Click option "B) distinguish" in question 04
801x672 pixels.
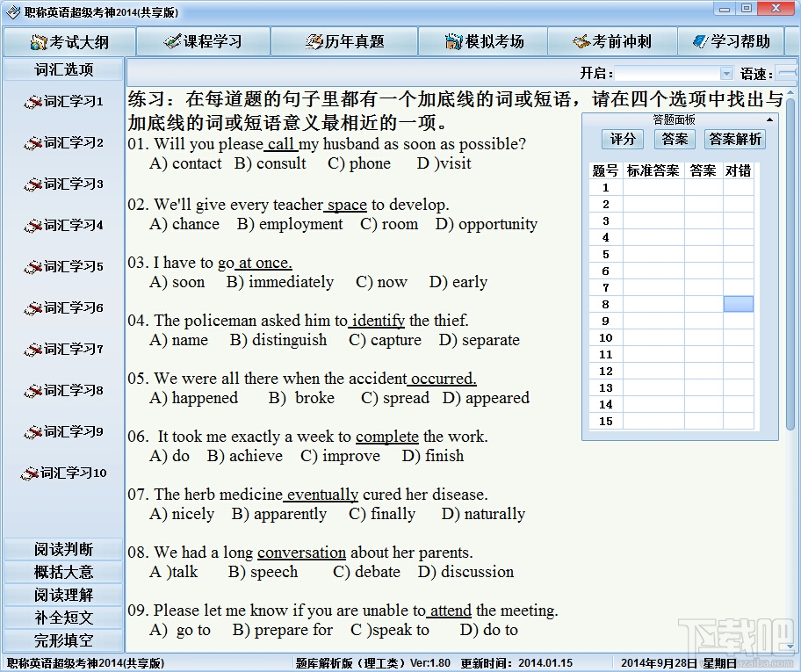tap(278, 340)
